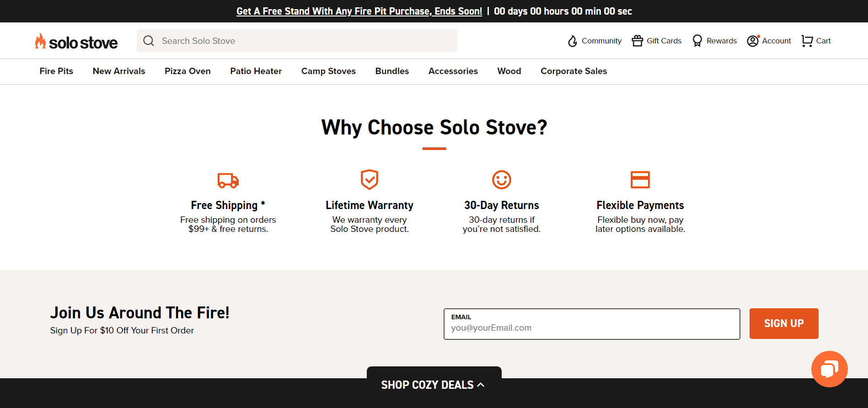Image resolution: width=868 pixels, height=408 pixels.
Task: Click the search magnifier icon
Action: [149, 41]
